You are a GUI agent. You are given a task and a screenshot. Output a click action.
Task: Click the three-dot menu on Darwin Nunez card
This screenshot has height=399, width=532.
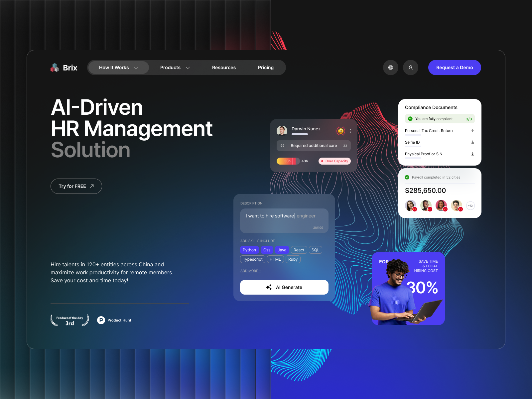coord(350,131)
